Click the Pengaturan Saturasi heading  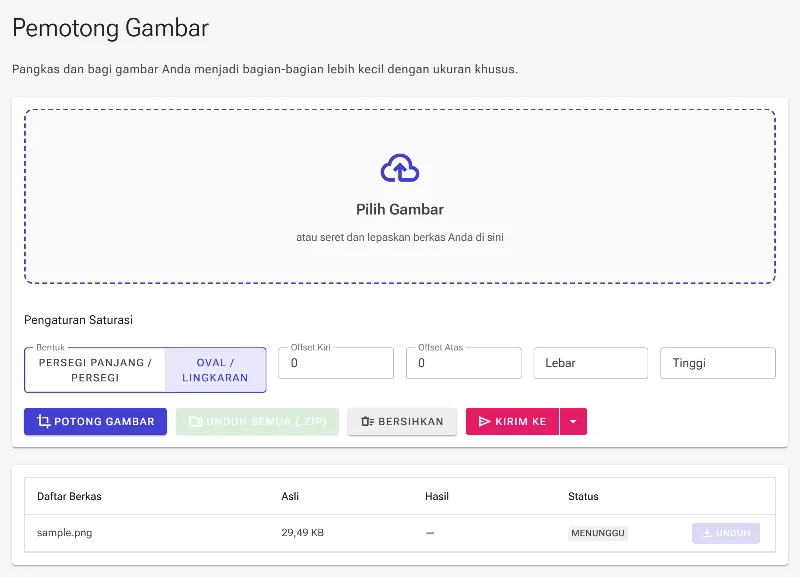(x=79, y=320)
